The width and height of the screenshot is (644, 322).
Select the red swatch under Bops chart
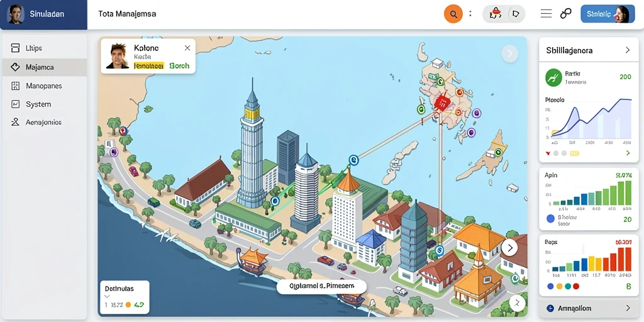pos(576,286)
